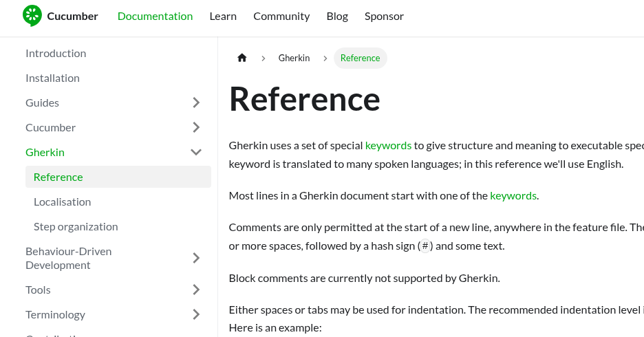Screen dimensions: 644x337
Task: Select Behaviour-Driven Development sidebar label
Action: (69, 258)
